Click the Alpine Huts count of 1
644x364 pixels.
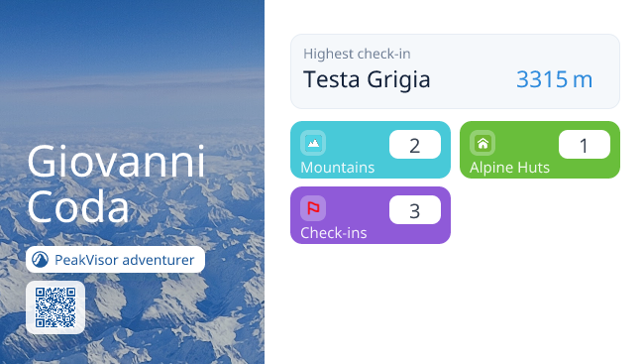point(584,145)
